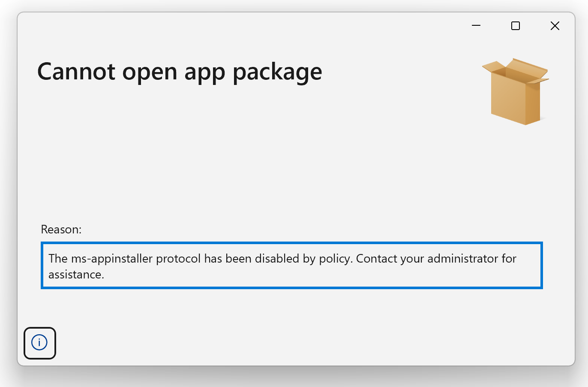Screen dimensions: 588x387
Task: Focus the blue-outlined reason message box
Action: pos(292,266)
